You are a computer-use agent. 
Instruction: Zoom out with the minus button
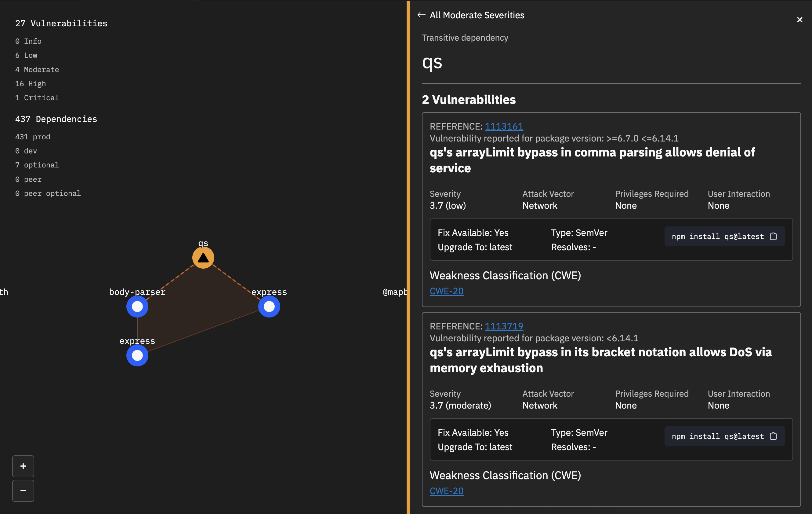pyautogui.click(x=23, y=490)
